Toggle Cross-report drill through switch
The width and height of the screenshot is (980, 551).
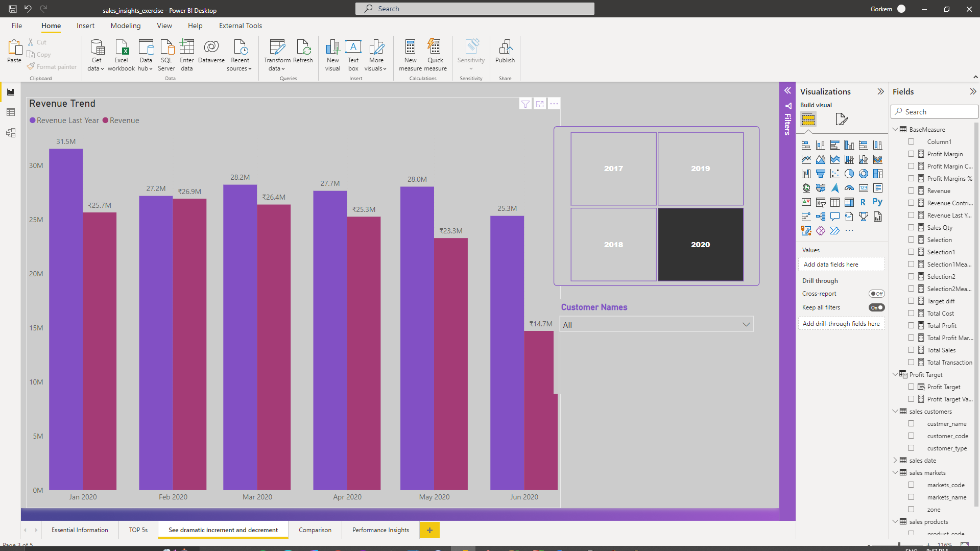point(876,294)
